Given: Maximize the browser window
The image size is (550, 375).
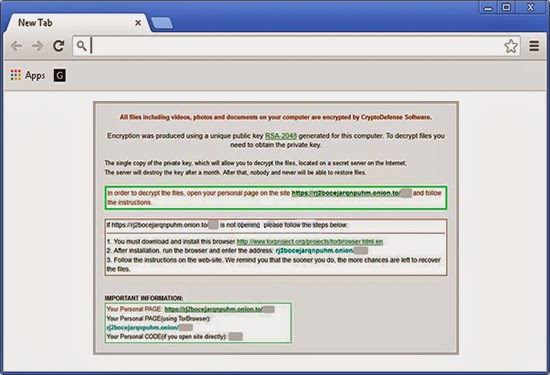Looking at the screenshot, I should coord(506,7).
